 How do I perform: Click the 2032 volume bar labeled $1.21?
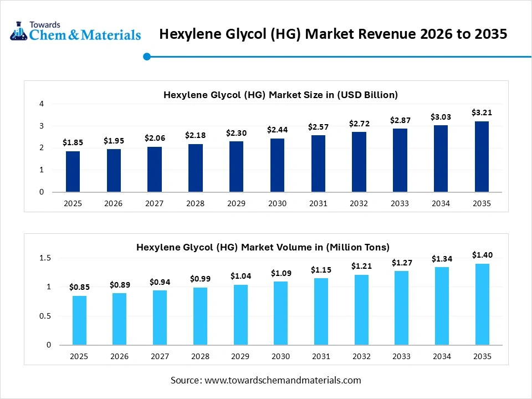pyautogui.click(x=361, y=310)
